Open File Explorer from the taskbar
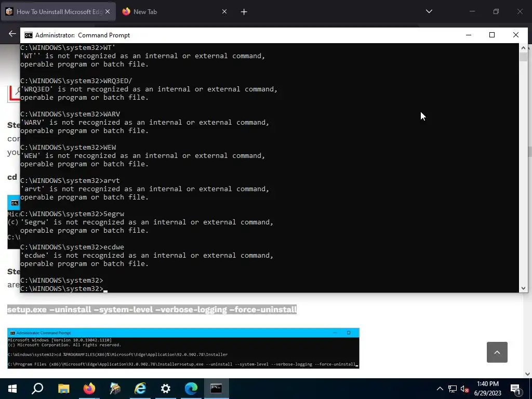The image size is (532, 399). (x=63, y=389)
